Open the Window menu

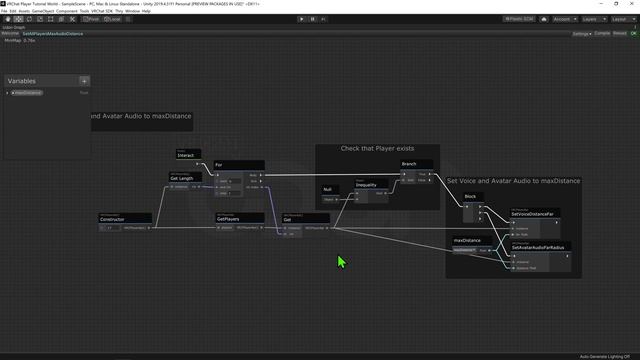pyautogui.click(x=132, y=11)
